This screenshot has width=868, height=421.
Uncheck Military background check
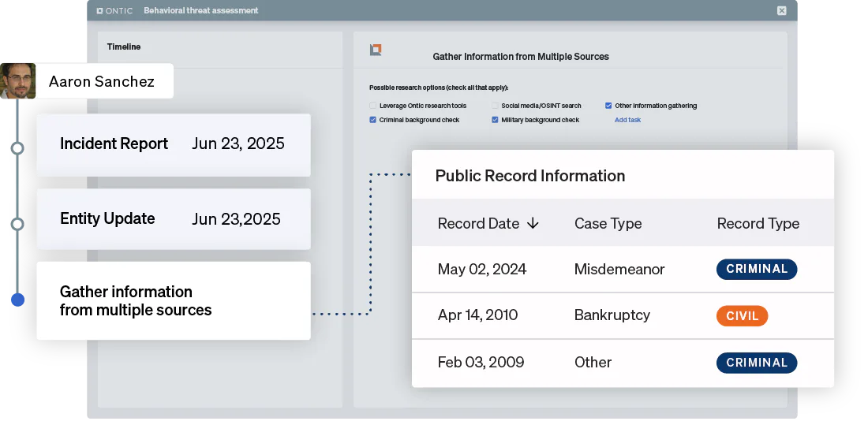click(496, 120)
